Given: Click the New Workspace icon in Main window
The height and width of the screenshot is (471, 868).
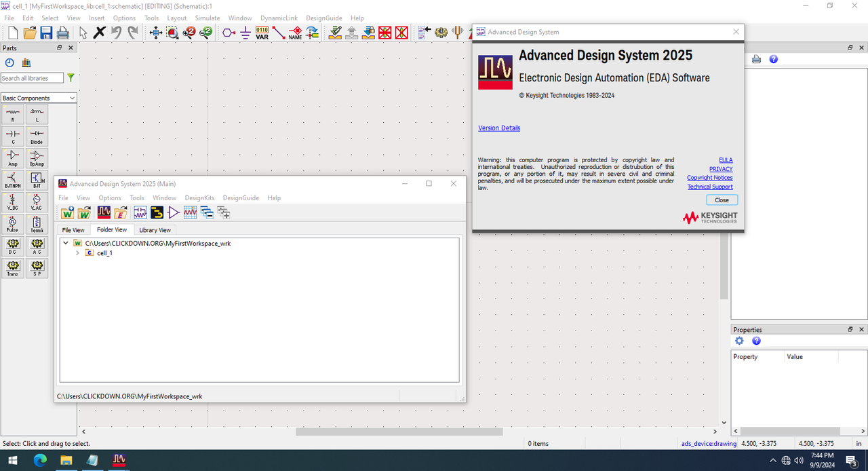Looking at the screenshot, I should pyautogui.click(x=67, y=213).
